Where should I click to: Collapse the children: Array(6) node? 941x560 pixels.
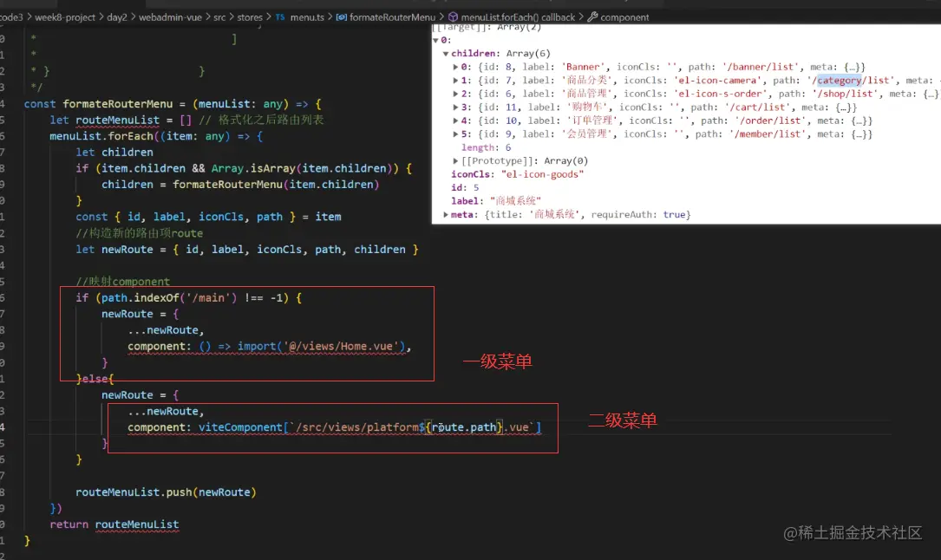446,54
